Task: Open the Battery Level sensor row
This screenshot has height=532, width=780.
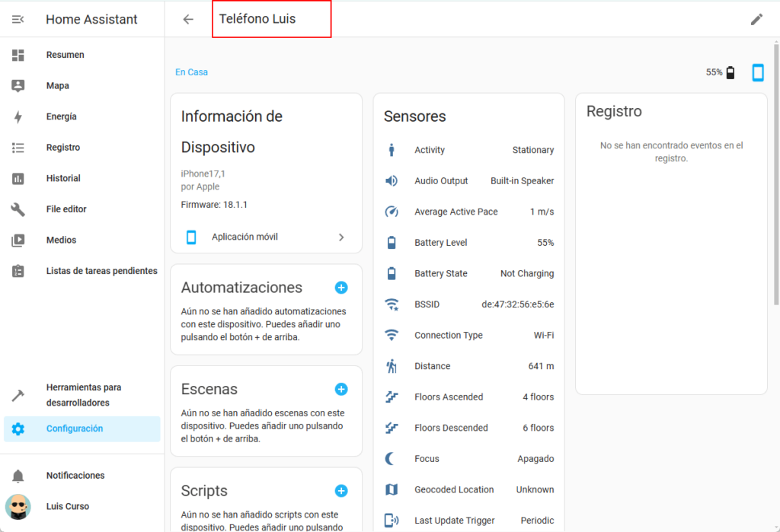Action: [x=468, y=243]
